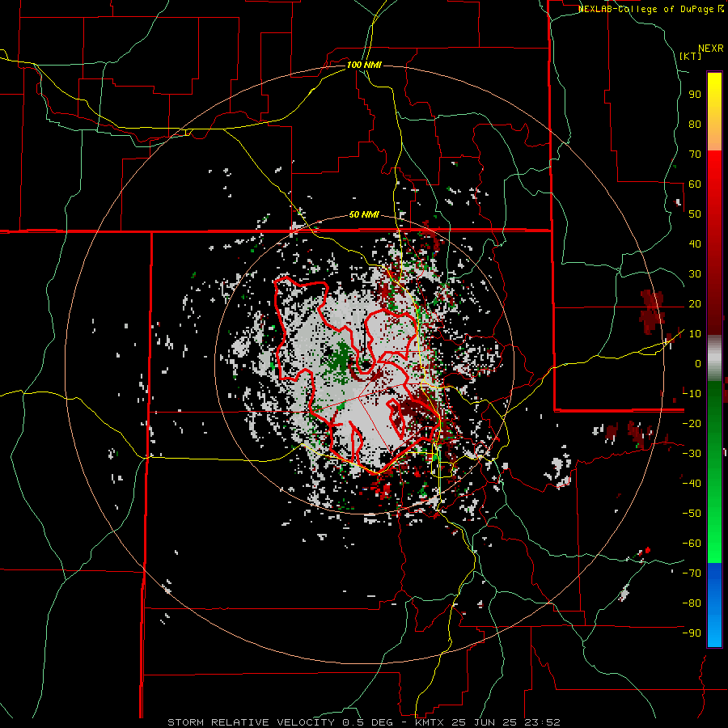Click the positive 50 tick label on the scale
The width and height of the screenshot is (728, 728).
click(x=695, y=214)
